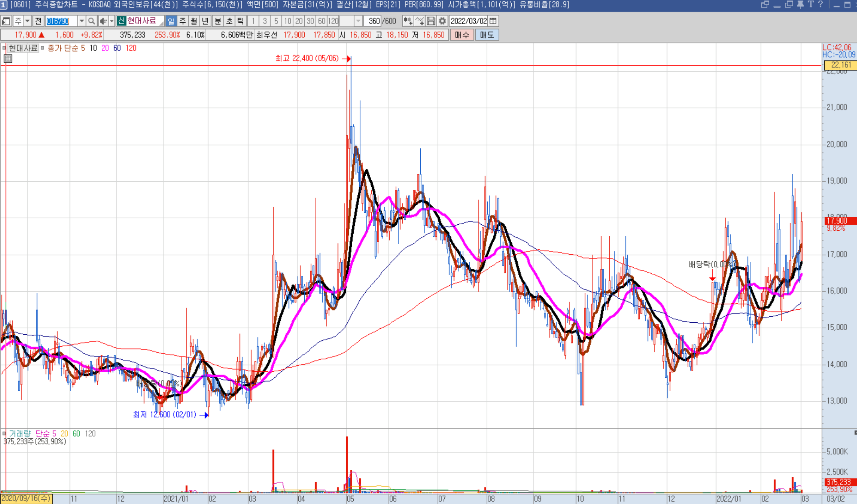
Task: Expand the stock code dropdown arrow
Action: pyautogui.click(x=81, y=21)
